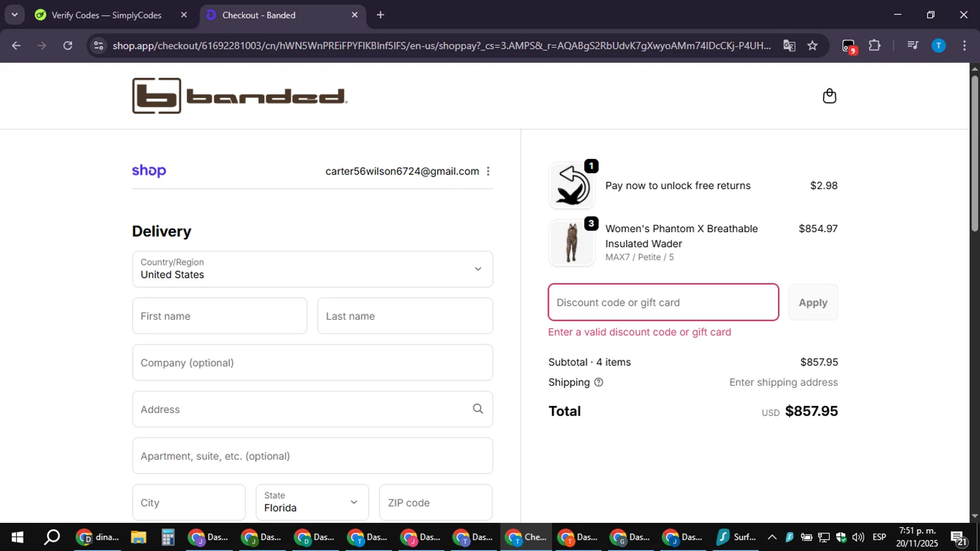Click the browser address bar URL
This screenshot has width=980, height=551.
click(442, 45)
